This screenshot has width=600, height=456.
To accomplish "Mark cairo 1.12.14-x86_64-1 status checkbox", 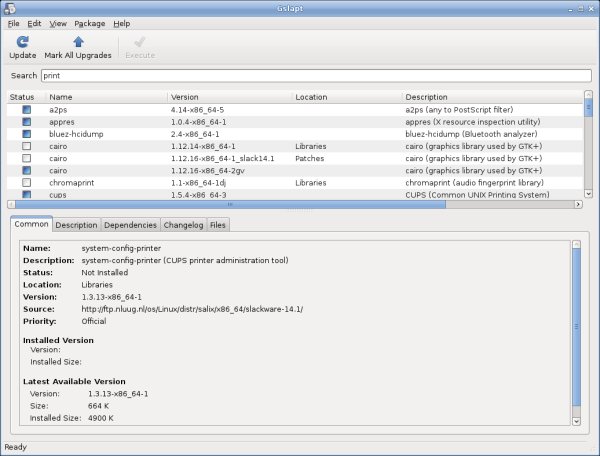I will coord(26,146).
